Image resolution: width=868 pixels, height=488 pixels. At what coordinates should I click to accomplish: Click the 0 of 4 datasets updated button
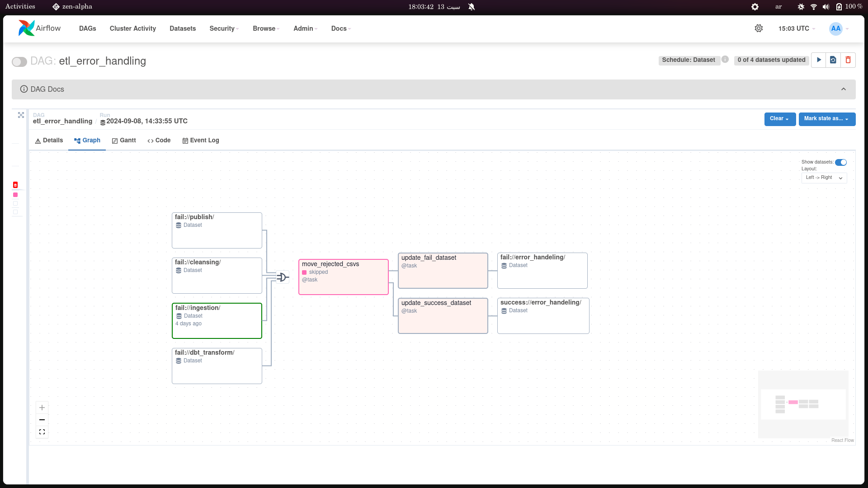coord(771,60)
